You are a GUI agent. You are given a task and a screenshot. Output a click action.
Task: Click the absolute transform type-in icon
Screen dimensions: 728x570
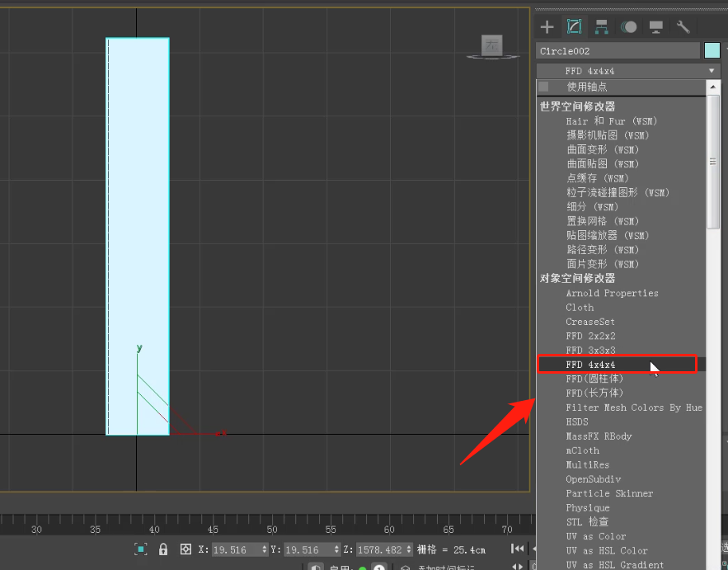186,549
